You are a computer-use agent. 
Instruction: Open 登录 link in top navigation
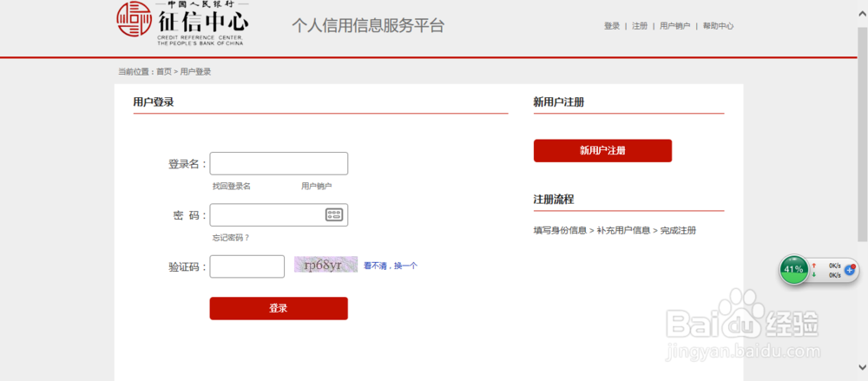612,26
